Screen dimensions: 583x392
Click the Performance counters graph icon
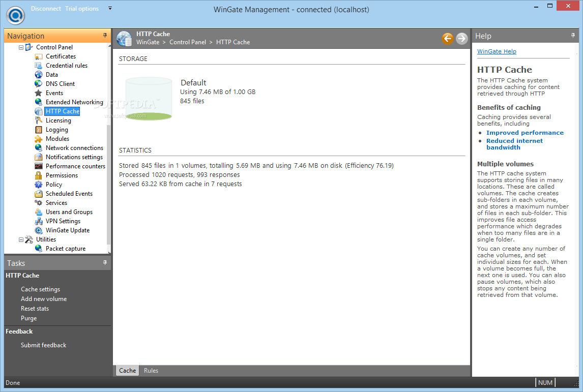tap(38, 166)
